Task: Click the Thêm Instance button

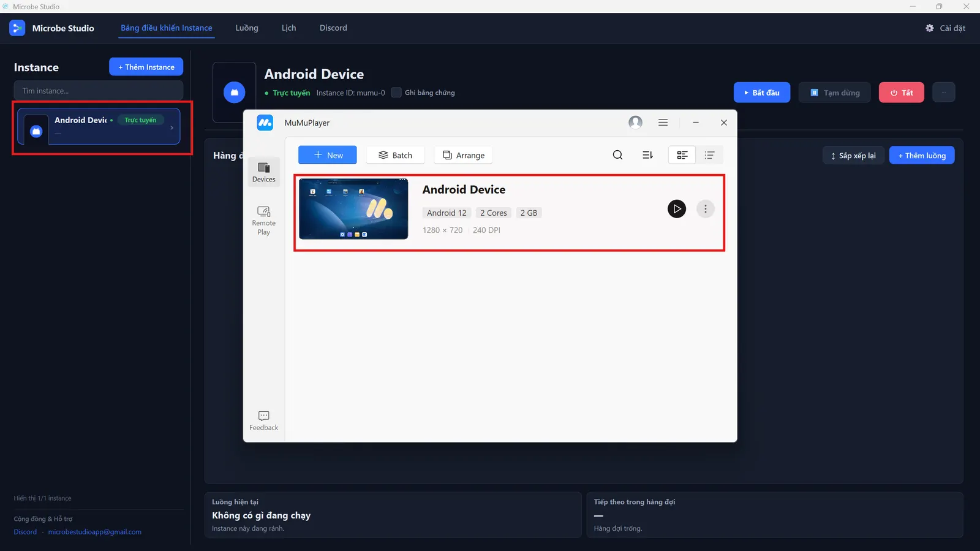Action: click(146, 67)
